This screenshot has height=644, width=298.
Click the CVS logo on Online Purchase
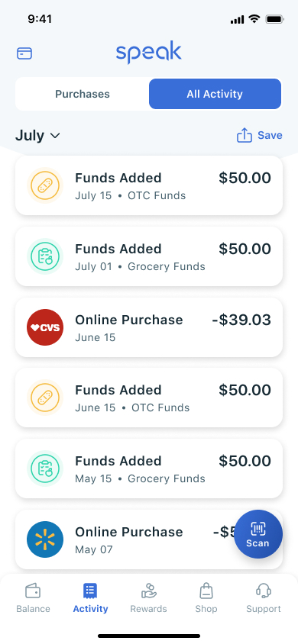point(45,327)
